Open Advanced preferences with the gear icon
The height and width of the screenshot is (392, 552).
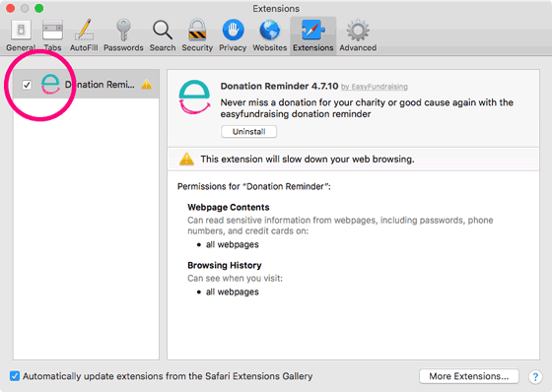(358, 35)
